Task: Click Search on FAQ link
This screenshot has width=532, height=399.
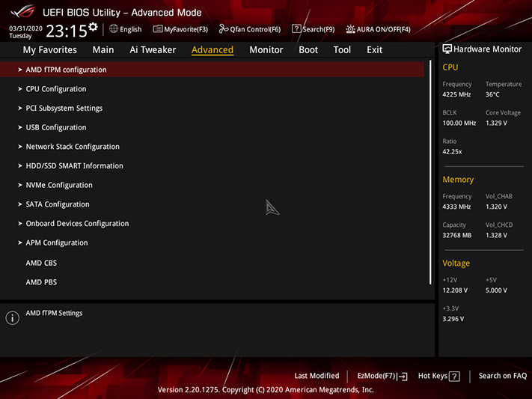Action: [x=503, y=376]
